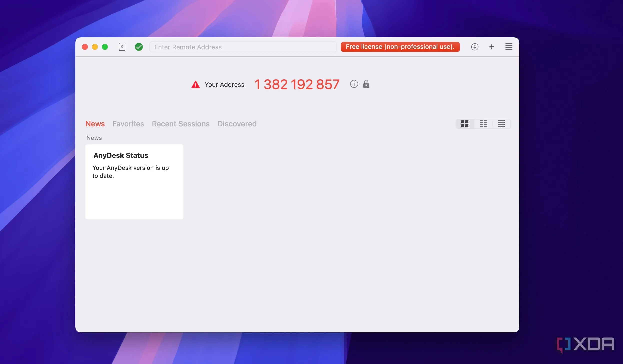Switch to the Favorites tab
The image size is (623, 364).
click(128, 124)
